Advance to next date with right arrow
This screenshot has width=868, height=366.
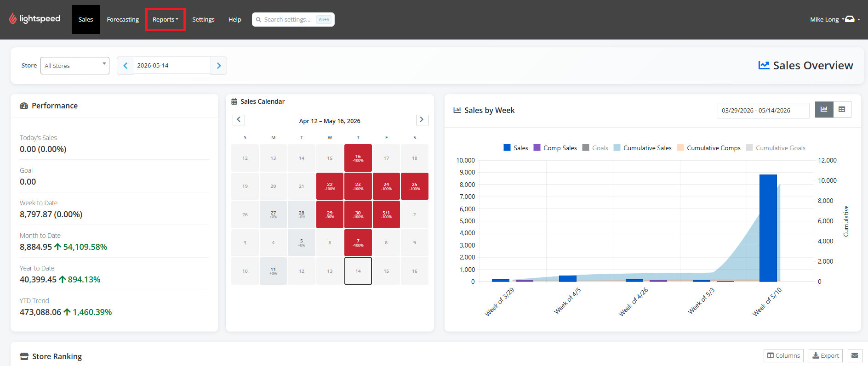click(x=219, y=66)
